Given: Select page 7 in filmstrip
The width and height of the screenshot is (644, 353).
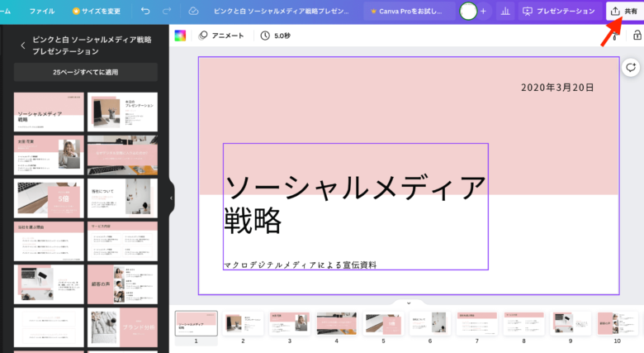Looking at the screenshot, I should 477,323.
